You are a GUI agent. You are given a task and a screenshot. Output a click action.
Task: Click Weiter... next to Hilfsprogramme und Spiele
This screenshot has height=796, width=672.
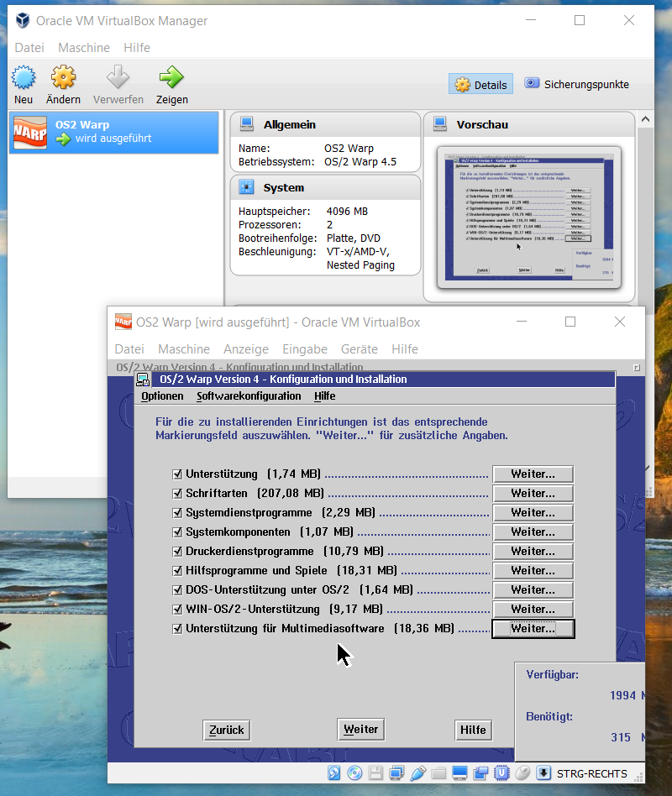pos(533,571)
